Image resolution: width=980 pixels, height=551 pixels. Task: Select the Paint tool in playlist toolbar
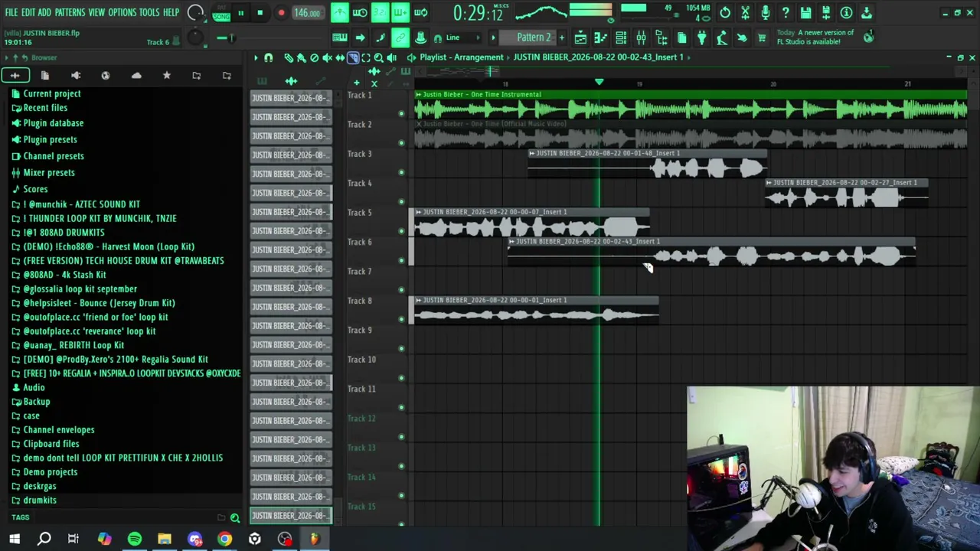click(x=301, y=57)
